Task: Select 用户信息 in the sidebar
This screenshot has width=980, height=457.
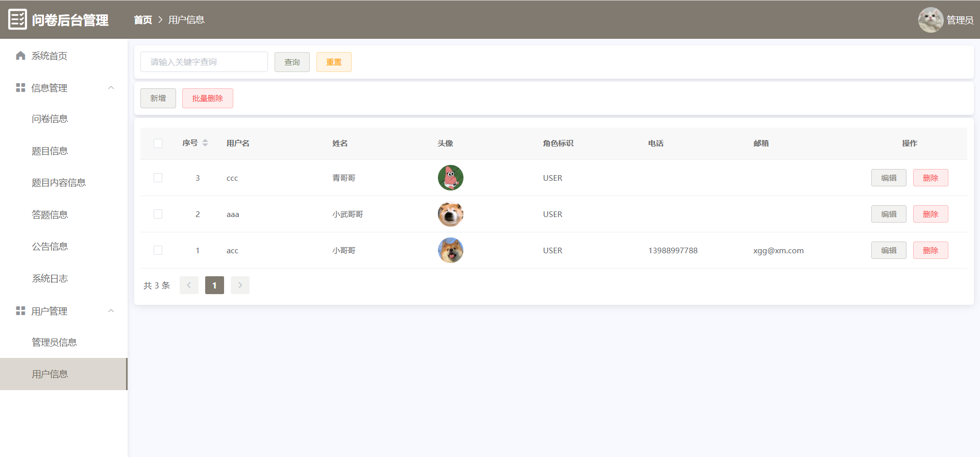Action: (x=64, y=374)
